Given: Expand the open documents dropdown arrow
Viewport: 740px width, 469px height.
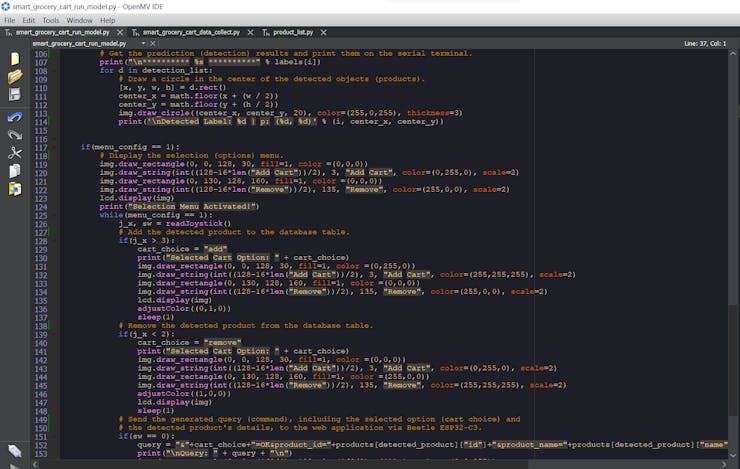Looking at the screenshot, I should pyautogui.click(x=143, y=44).
